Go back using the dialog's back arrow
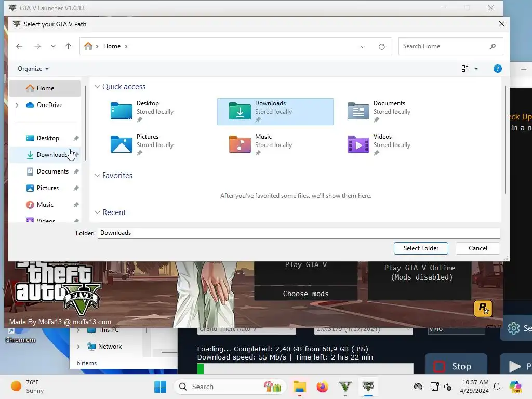 19,46
